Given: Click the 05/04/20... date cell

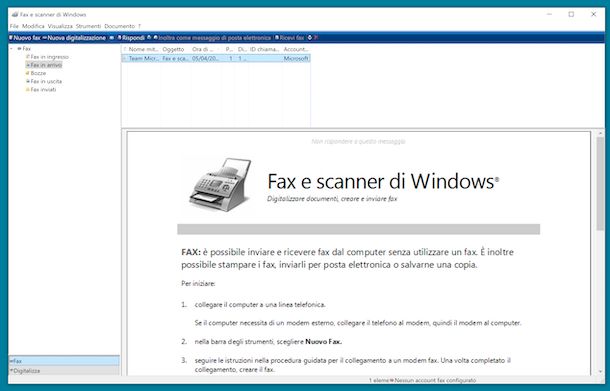Looking at the screenshot, I should coord(205,58).
